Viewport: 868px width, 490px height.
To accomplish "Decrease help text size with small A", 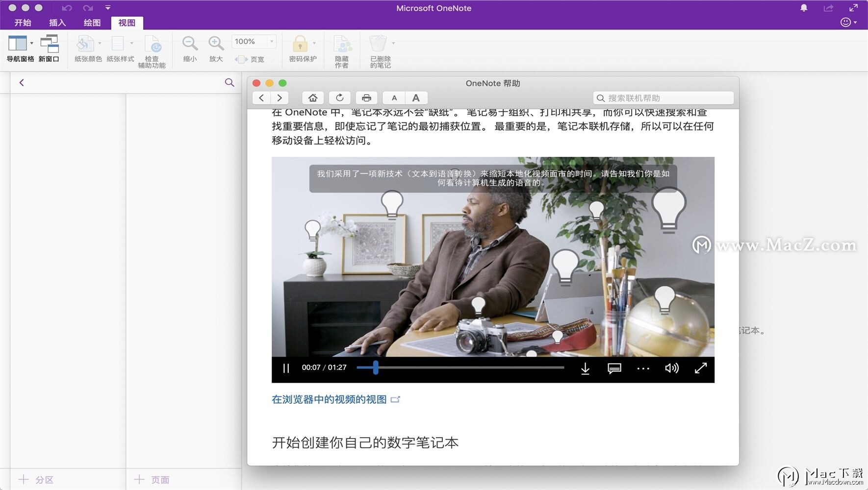I will coord(394,98).
